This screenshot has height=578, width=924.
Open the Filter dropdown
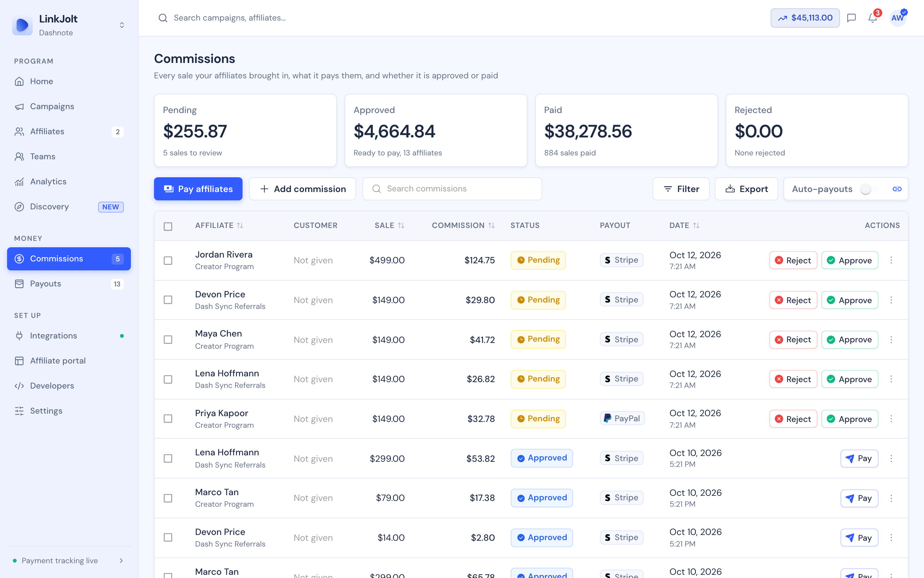681,189
